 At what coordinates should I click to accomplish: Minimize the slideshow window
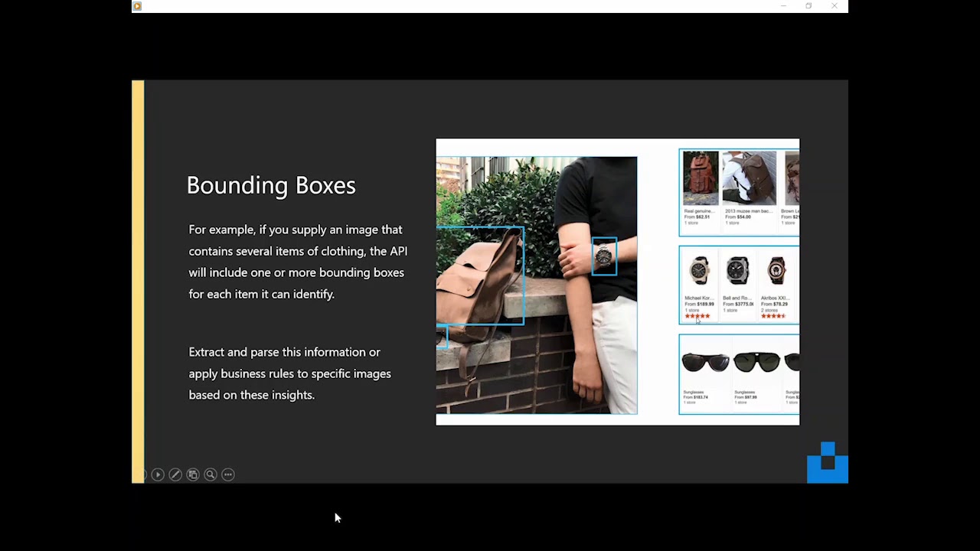tap(783, 6)
